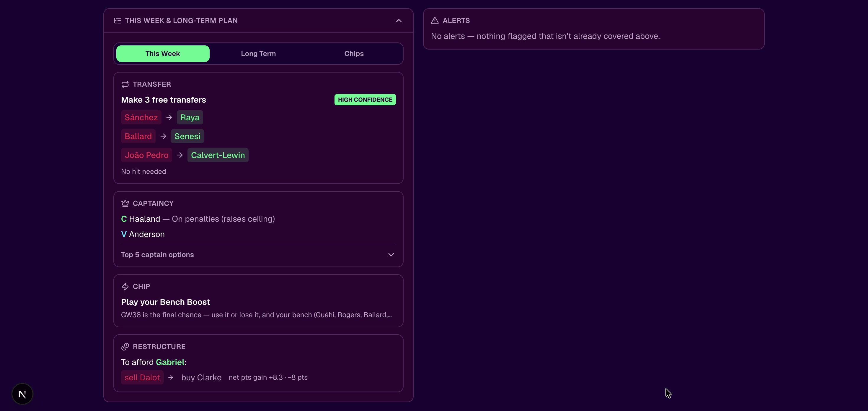Switch to the Chips tab
The height and width of the screenshot is (411, 868).
[x=354, y=54]
